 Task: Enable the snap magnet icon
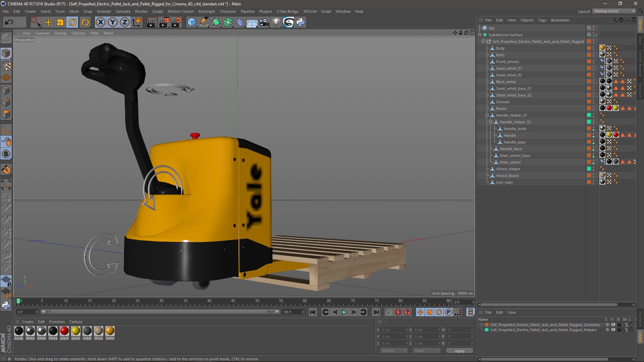tap(6, 170)
